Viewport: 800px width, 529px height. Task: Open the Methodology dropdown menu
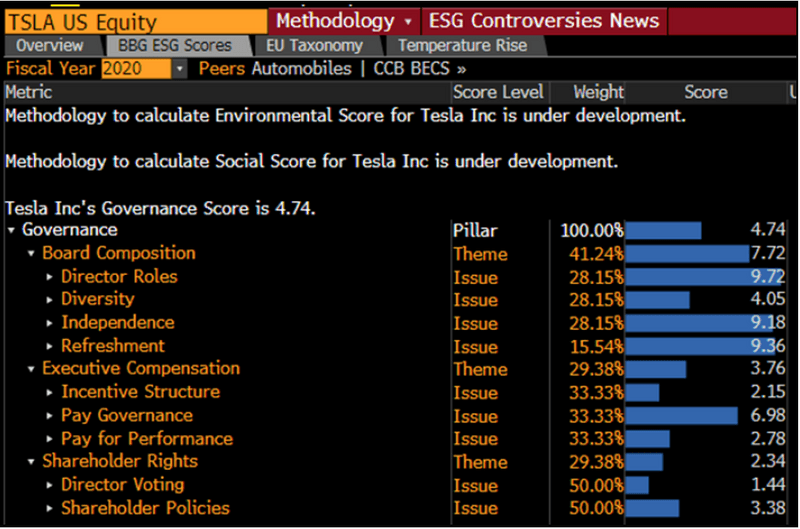343,21
